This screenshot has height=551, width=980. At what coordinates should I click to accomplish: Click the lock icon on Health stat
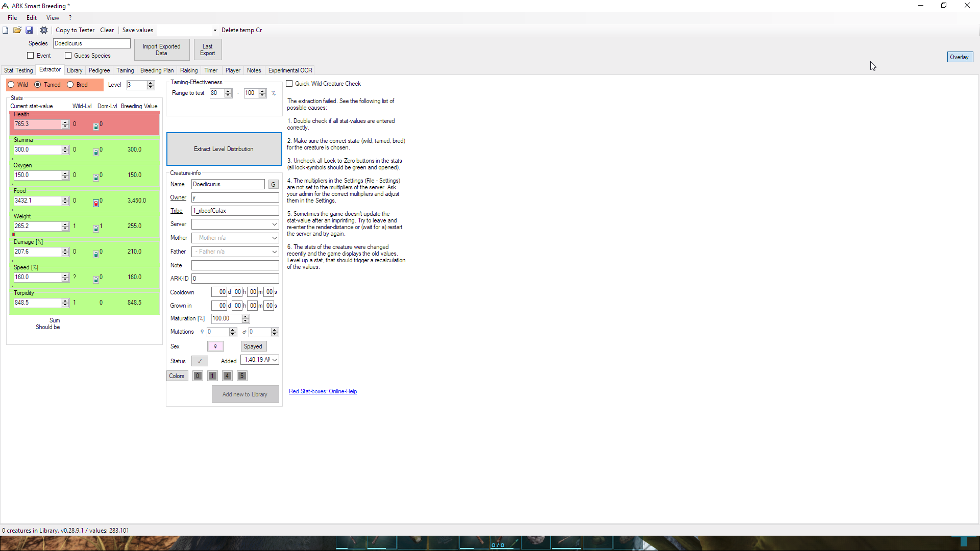coord(96,126)
